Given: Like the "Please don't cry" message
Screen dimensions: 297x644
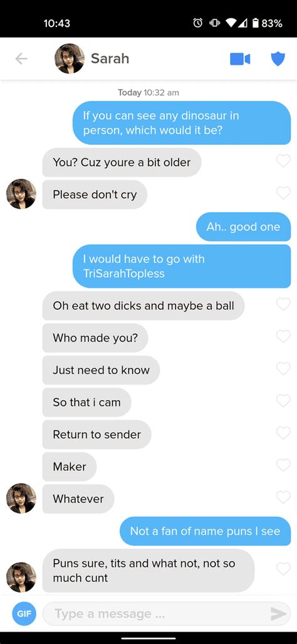Looking at the screenshot, I should tap(283, 193).
